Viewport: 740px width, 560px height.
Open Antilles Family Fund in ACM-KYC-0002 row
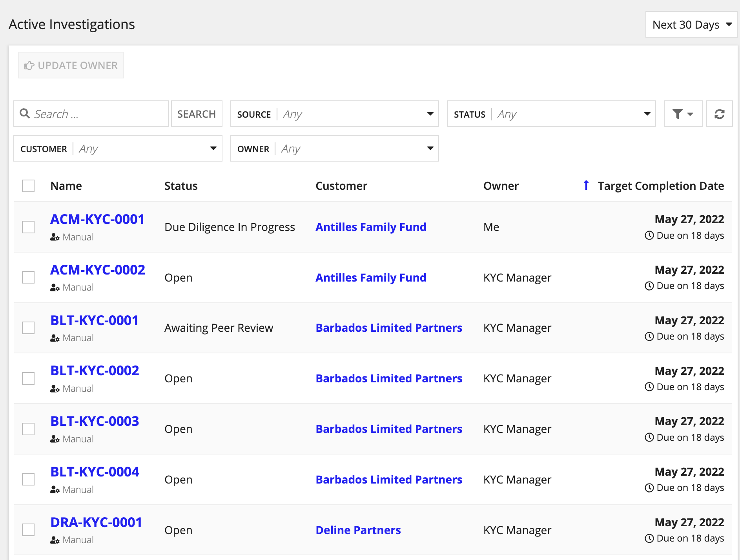point(371,278)
